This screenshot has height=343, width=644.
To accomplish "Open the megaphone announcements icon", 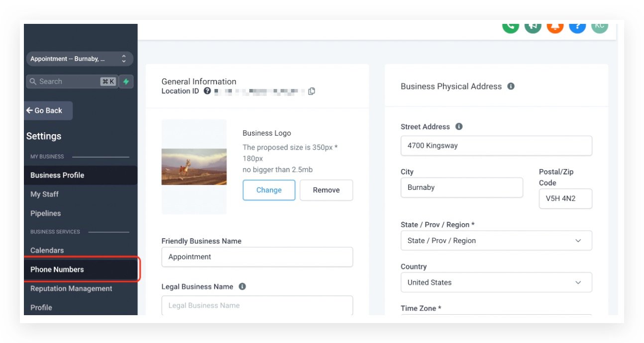I will (x=533, y=26).
